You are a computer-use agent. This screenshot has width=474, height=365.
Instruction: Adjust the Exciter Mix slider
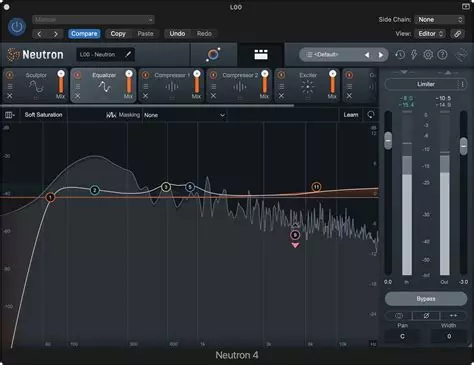[x=332, y=83]
